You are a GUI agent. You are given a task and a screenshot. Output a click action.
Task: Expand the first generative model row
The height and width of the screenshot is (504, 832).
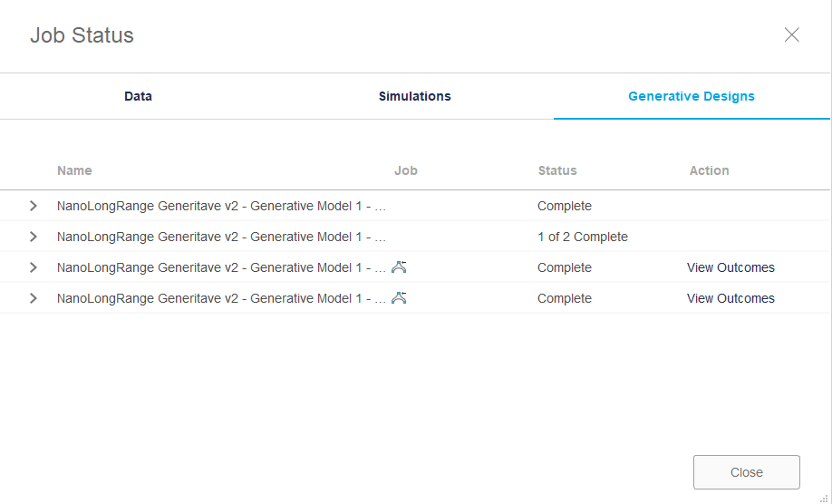34,206
